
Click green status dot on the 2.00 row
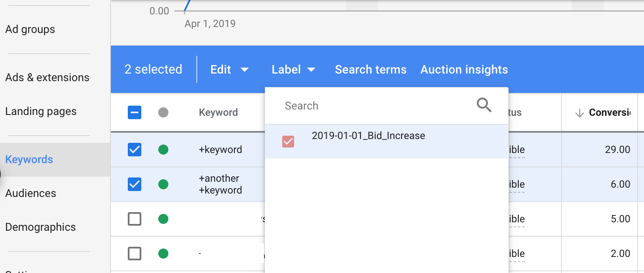point(163,254)
